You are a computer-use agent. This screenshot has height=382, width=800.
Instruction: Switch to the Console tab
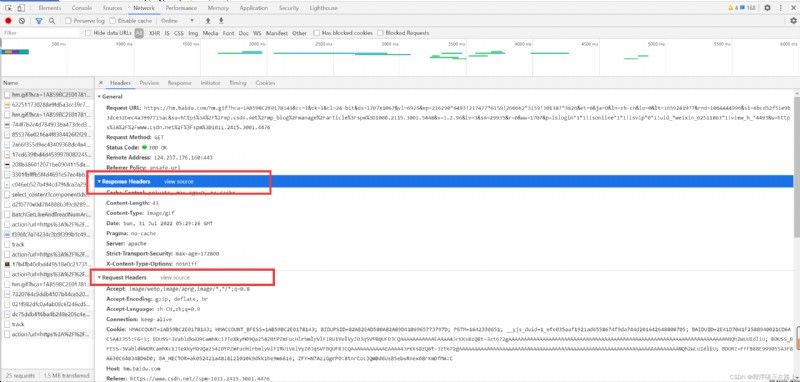82,8
